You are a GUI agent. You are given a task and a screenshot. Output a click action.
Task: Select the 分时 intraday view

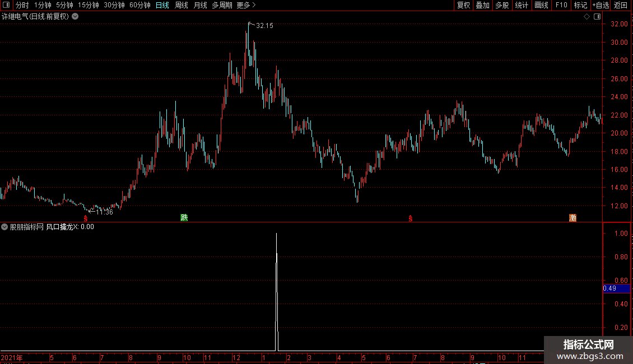pos(22,5)
